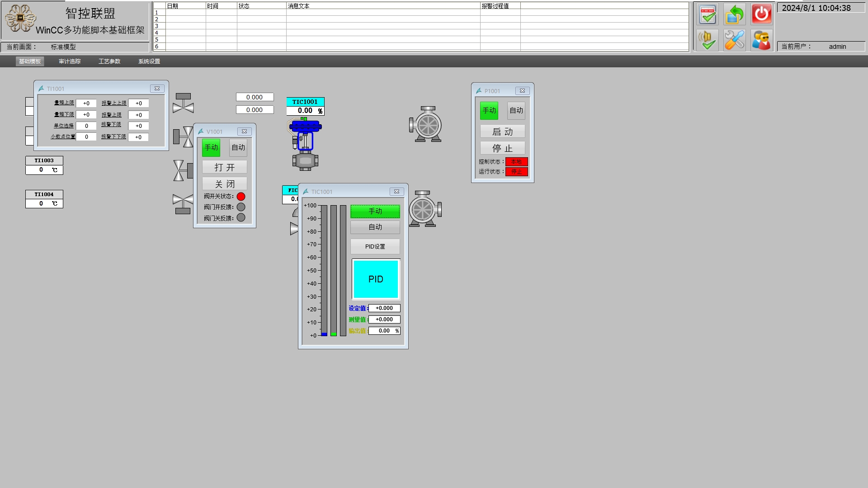The height and width of the screenshot is (488, 868).
Task: Click the 打开 button in V1001 panel
Action: [x=225, y=168]
